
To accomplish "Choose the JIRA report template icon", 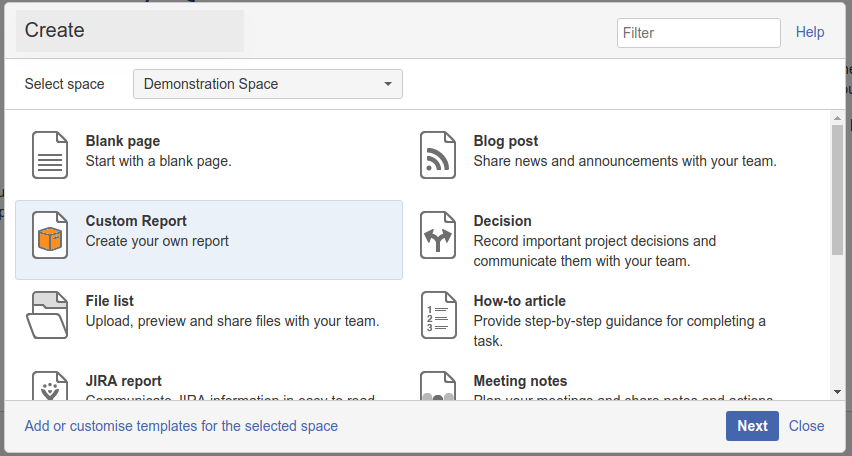I will tap(50, 386).
